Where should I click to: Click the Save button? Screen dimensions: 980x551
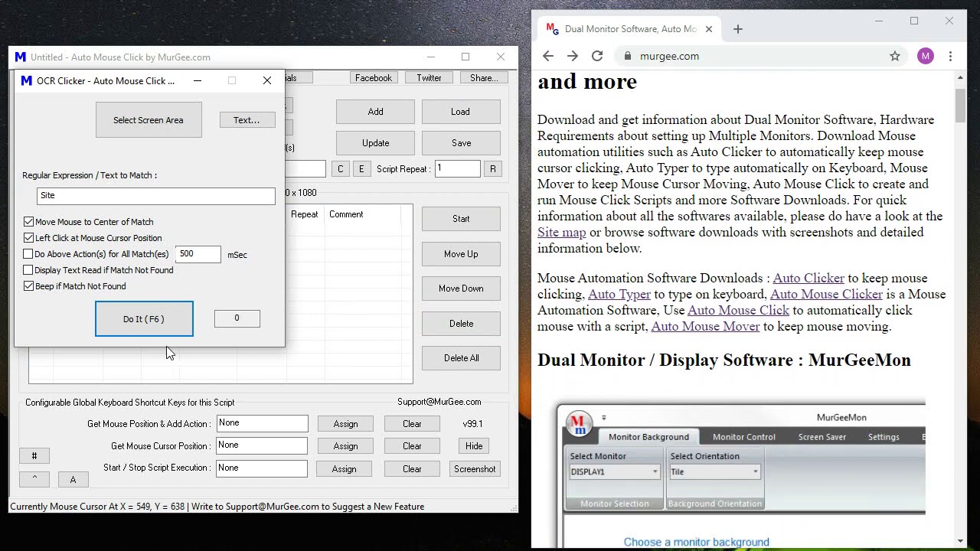click(x=460, y=143)
